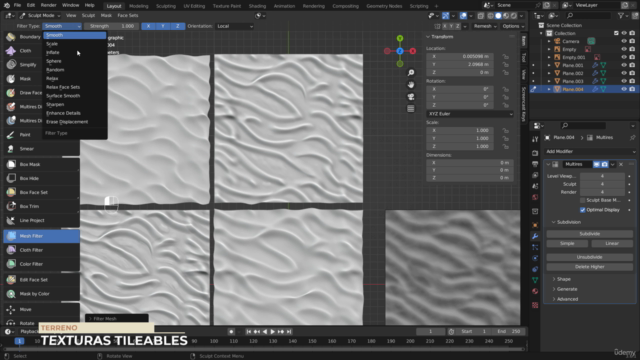The width and height of the screenshot is (640, 360).
Task: Adjust the Render level value field
Action: (x=602, y=192)
